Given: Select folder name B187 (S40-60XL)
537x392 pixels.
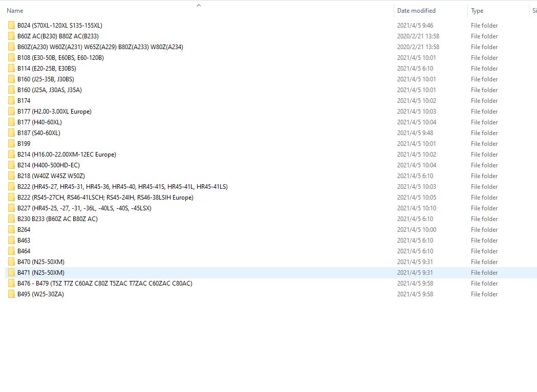Looking at the screenshot, I should (x=39, y=133).
